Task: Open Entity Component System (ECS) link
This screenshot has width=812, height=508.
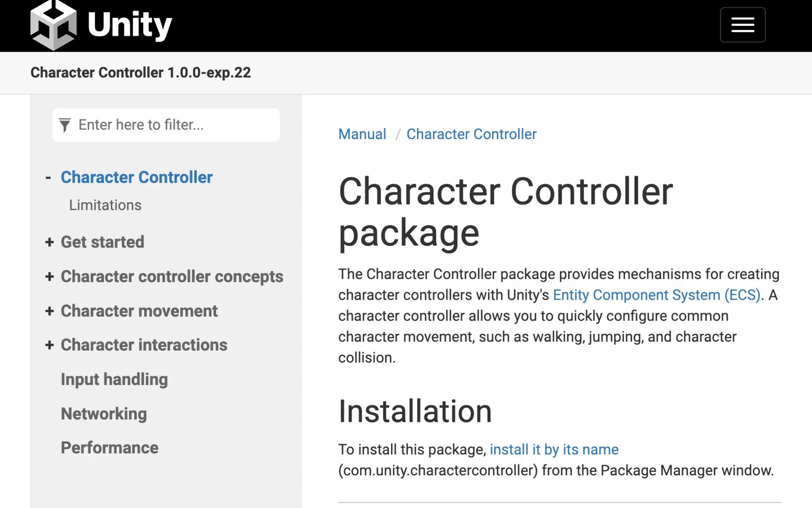Action: [x=656, y=295]
